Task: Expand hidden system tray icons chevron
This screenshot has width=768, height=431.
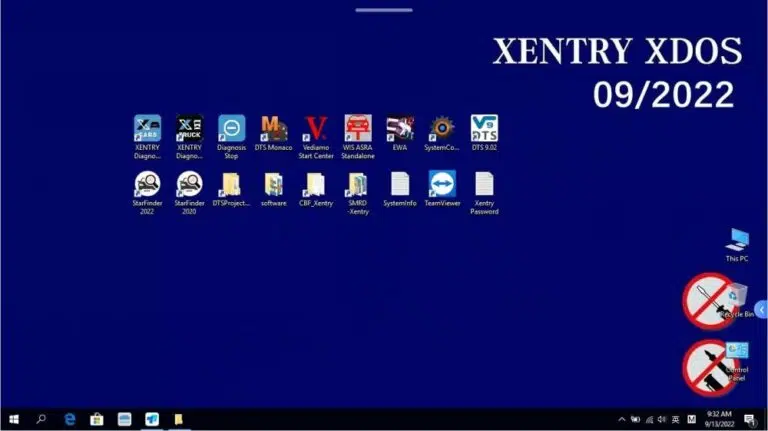Action: click(621, 419)
